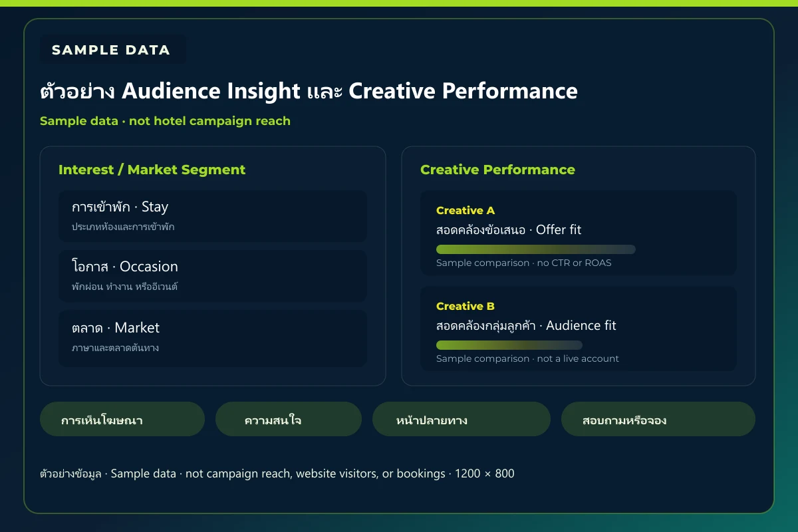Click the ความสนใจ pill button
Image resolution: width=798 pixels, height=532 pixels.
point(289,419)
